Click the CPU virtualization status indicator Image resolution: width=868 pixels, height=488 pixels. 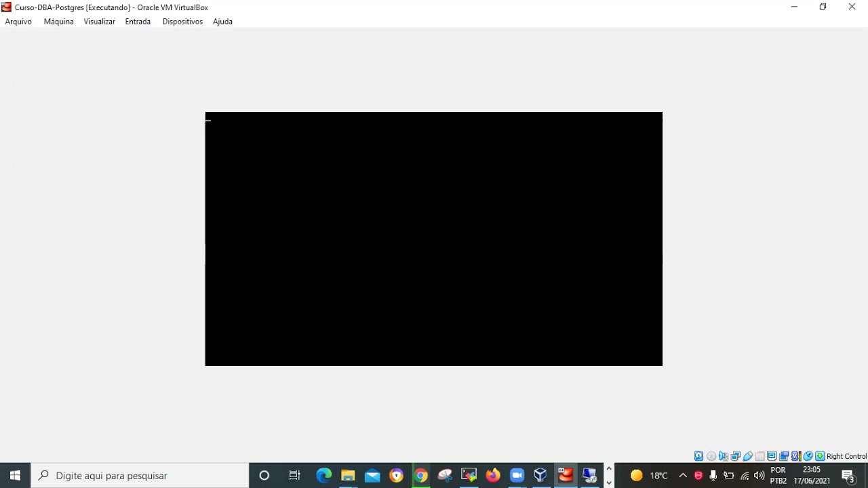pyautogui.click(x=796, y=456)
